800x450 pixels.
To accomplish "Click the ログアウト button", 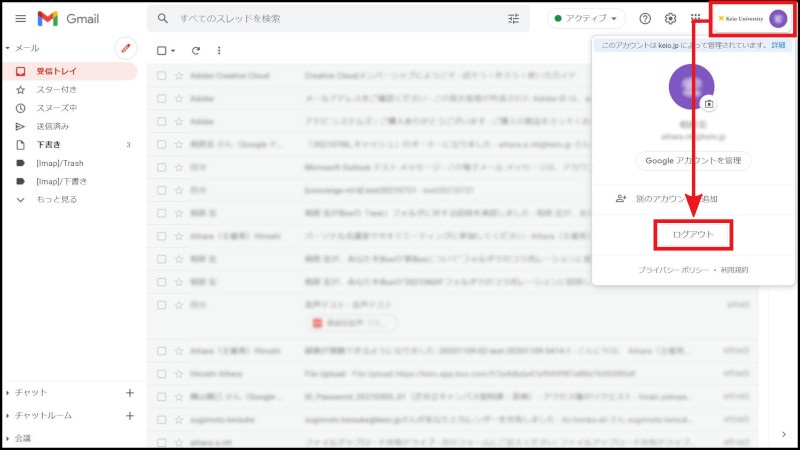I will 693,235.
